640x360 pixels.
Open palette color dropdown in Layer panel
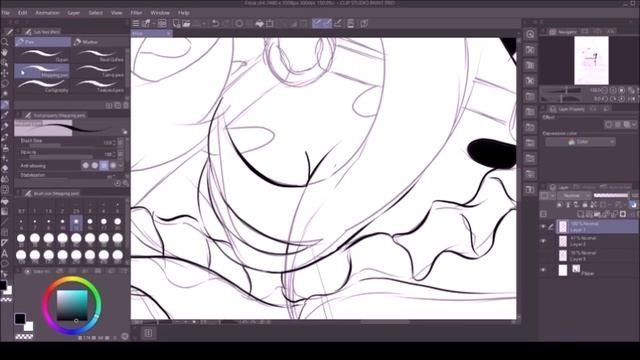[547, 196]
